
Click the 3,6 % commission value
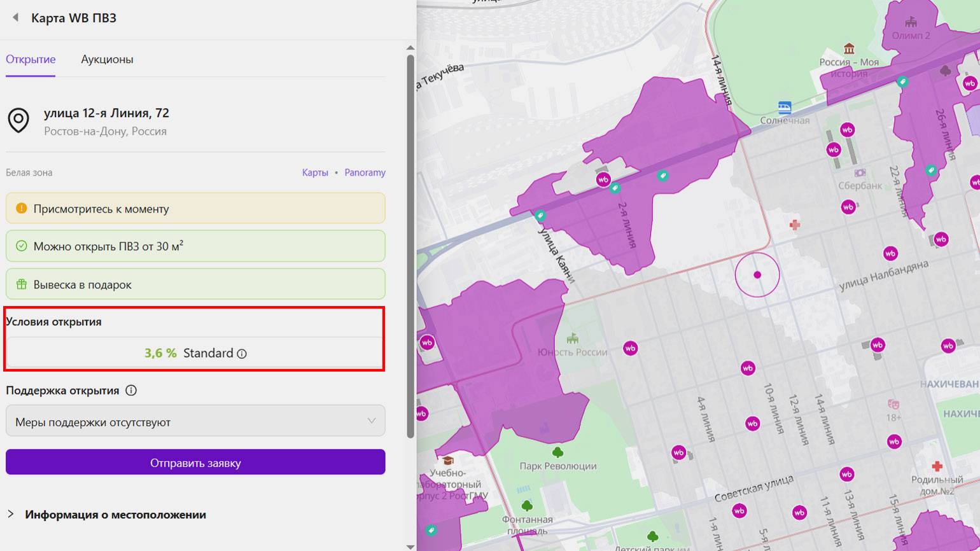coord(160,353)
